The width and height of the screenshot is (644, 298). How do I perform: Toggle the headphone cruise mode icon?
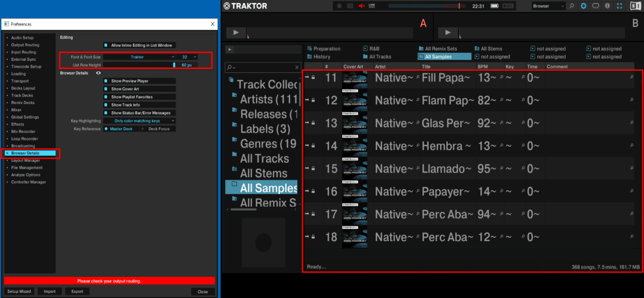pos(596,6)
